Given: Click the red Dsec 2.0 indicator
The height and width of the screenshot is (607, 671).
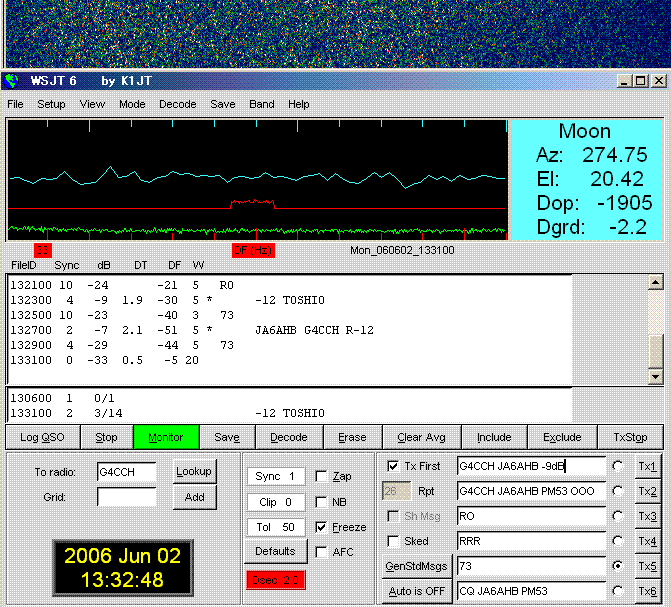Looking at the screenshot, I should coord(275,580).
